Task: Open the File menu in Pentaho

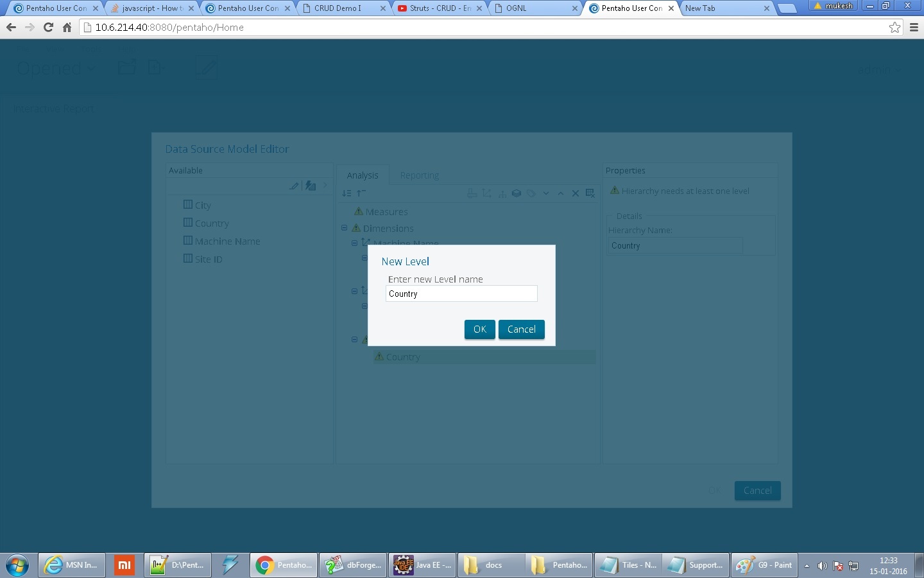Action: (x=24, y=49)
